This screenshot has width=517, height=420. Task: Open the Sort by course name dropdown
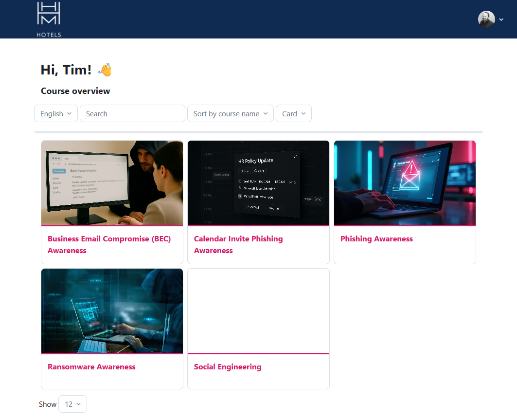230,113
